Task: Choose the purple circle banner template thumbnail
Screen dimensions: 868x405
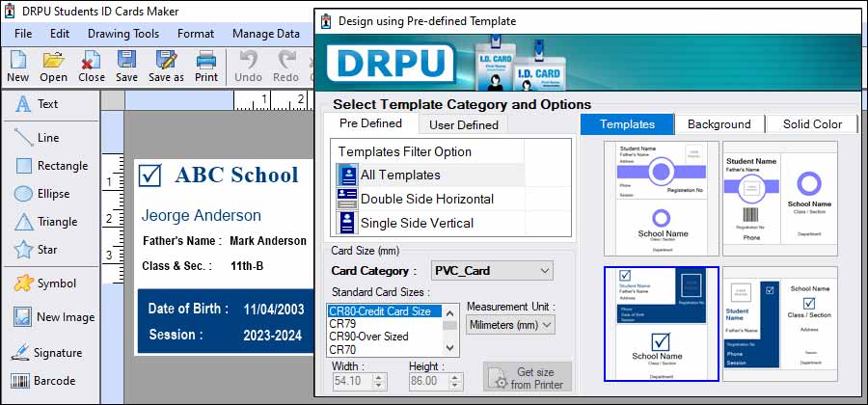Action: point(661,198)
